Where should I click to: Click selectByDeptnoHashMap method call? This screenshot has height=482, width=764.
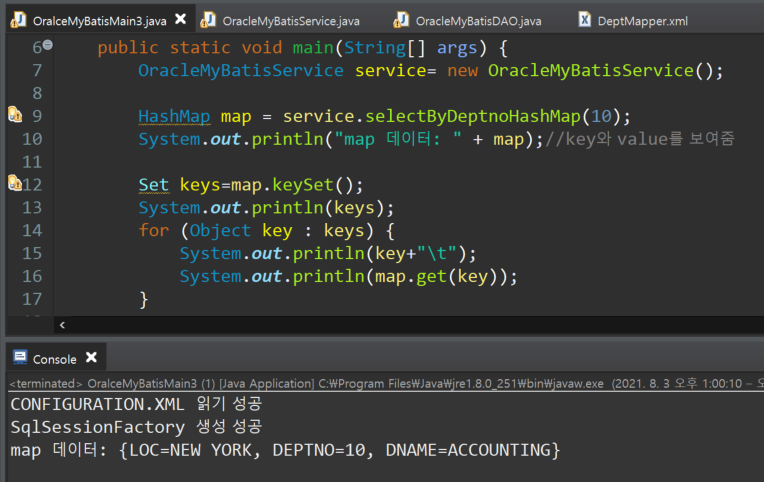[x=473, y=116]
